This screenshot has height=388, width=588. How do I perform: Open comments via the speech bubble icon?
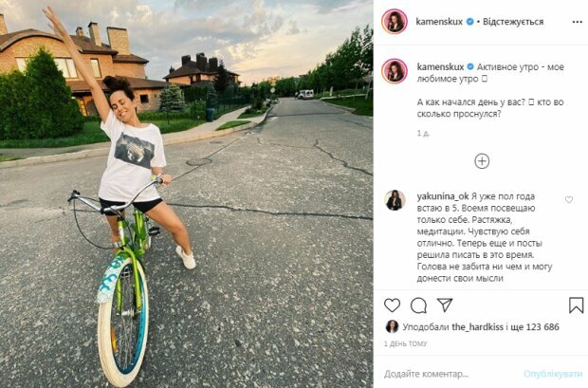pyautogui.click(x=418, y=305)
